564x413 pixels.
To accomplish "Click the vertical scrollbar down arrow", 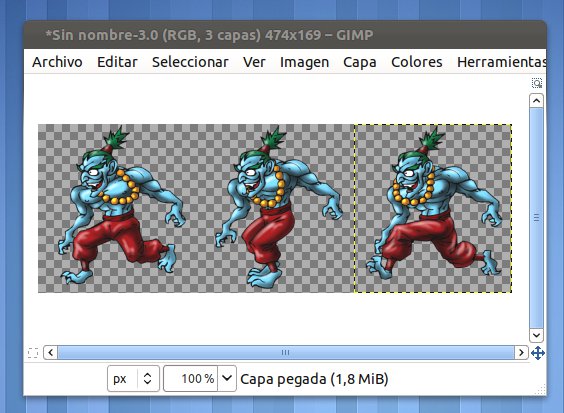I will (536, 335).
